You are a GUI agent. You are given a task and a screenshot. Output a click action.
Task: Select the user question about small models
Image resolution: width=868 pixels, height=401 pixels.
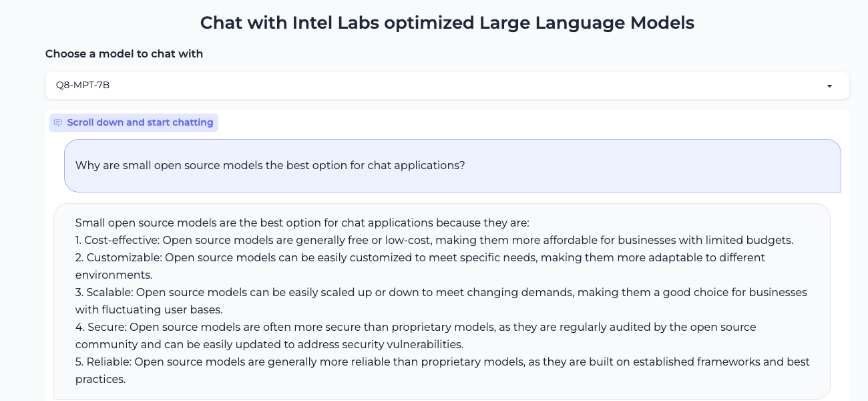tap(270, 165)
